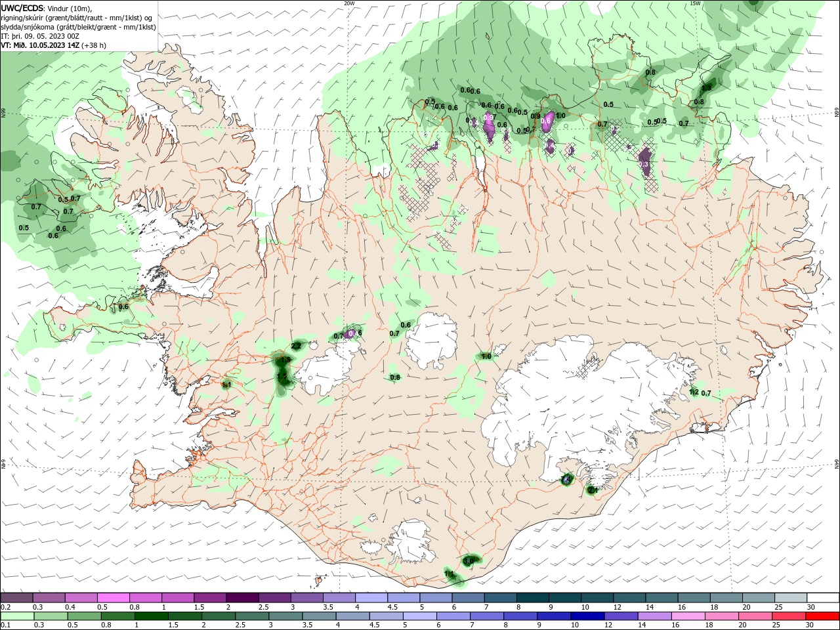Choose the deep navy blue 10 rain swatch

tap(587, 616)
